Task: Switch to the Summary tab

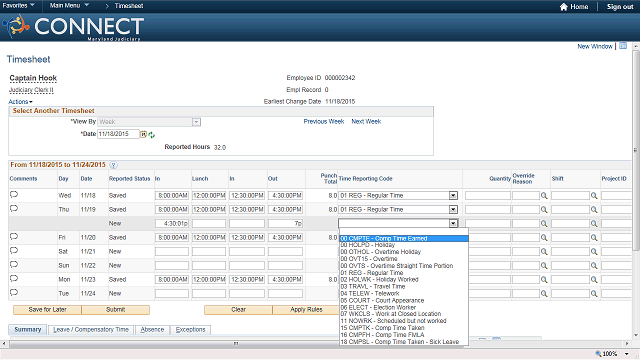Action: pyautogui.click(x=28, y=329)
